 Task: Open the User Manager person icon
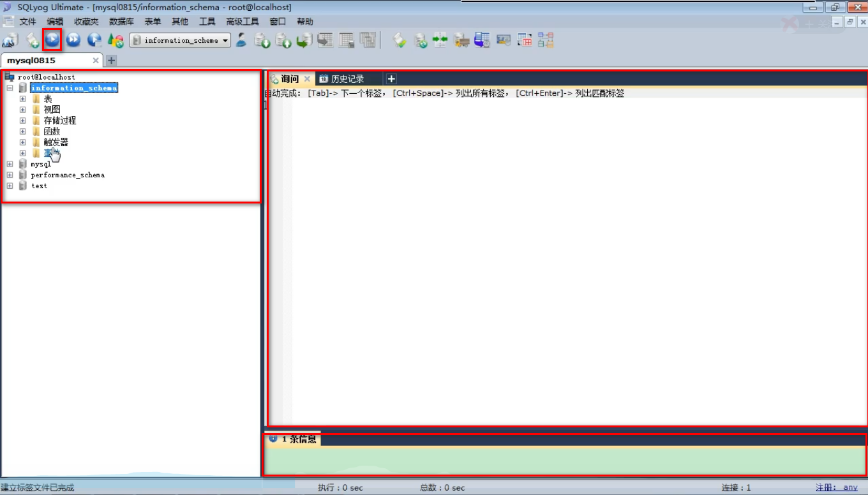(241, 40)
